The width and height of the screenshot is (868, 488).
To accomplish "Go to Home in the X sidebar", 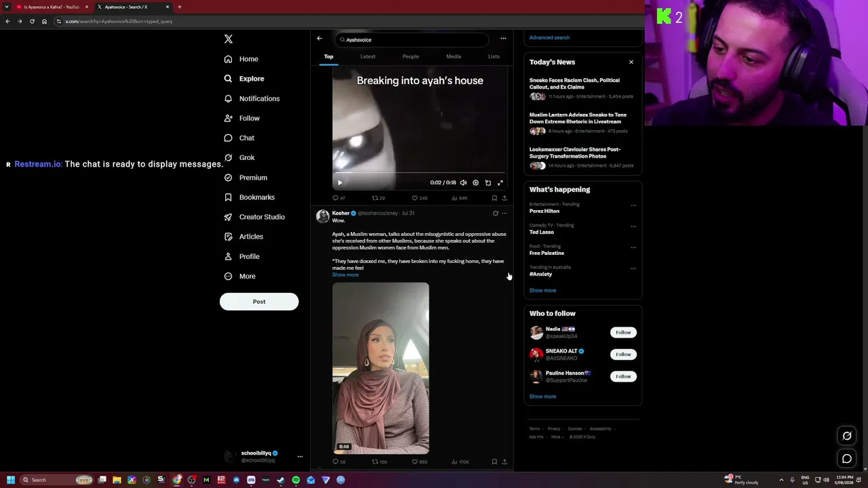I will [x=241, y=59].
